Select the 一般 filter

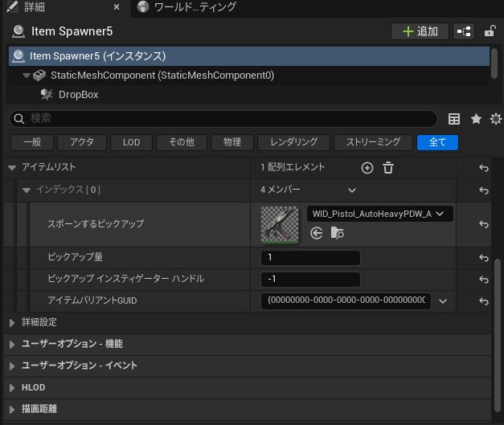[32, 142]
